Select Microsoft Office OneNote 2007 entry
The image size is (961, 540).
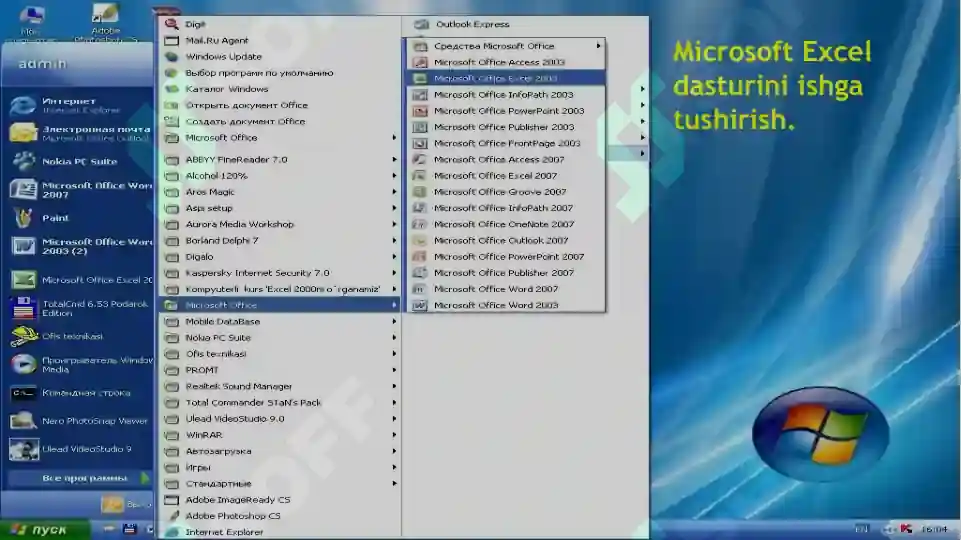pyautogui.click(x=506, y=224)
